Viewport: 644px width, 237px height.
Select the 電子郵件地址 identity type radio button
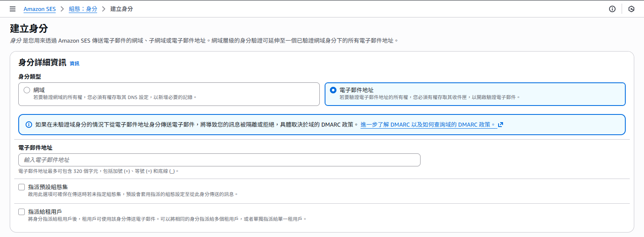pyautogui.click(x=333, y=90)
